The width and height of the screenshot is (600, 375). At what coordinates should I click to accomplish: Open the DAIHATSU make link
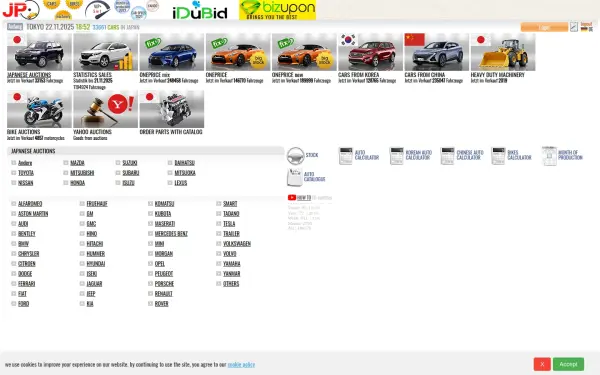(184, 163)
